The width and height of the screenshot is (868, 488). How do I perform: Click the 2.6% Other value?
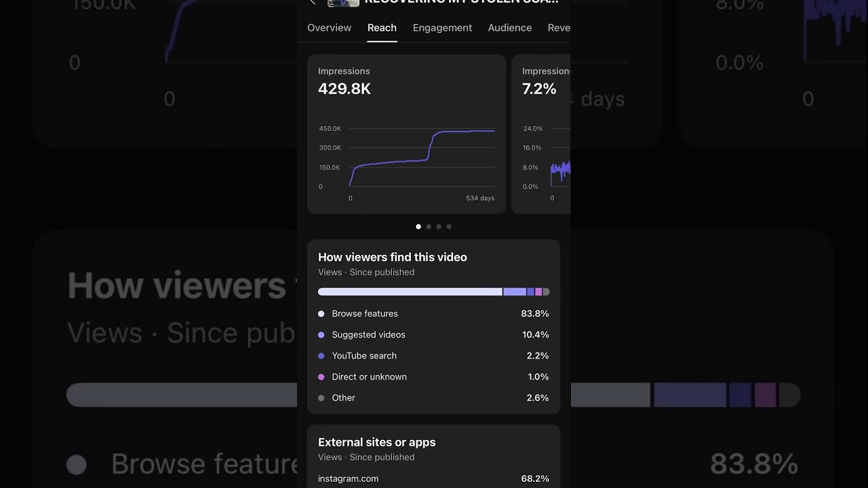[538, 398]
